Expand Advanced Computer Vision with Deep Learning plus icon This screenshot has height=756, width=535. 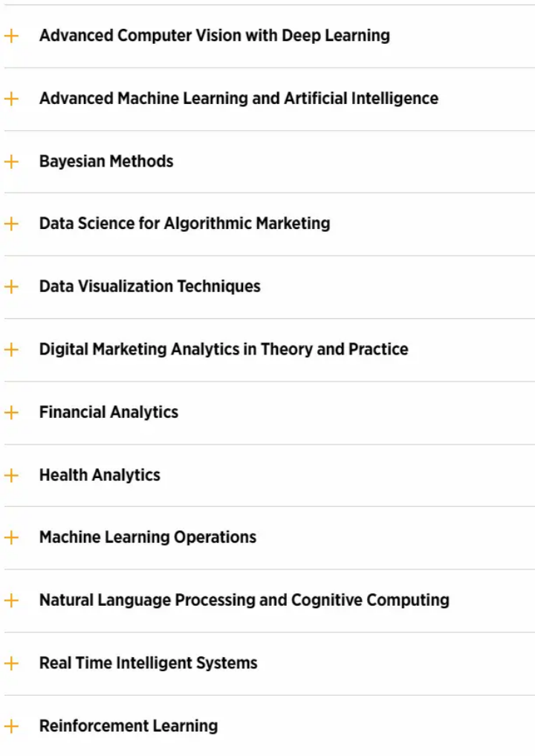tap(11, 36)
